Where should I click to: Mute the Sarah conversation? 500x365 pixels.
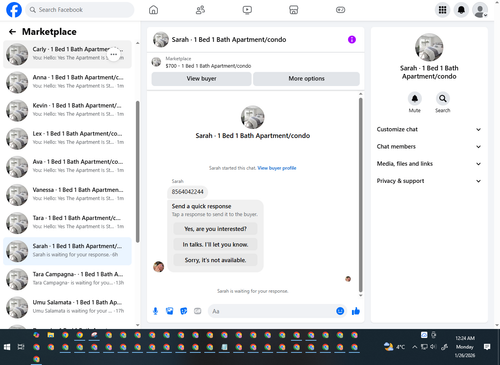pos(415,99)
